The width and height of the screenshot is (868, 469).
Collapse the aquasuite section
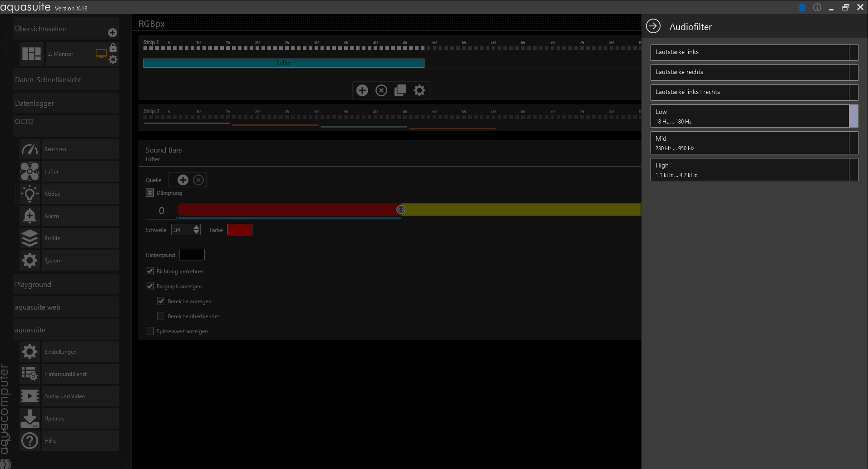pos(66,330)
